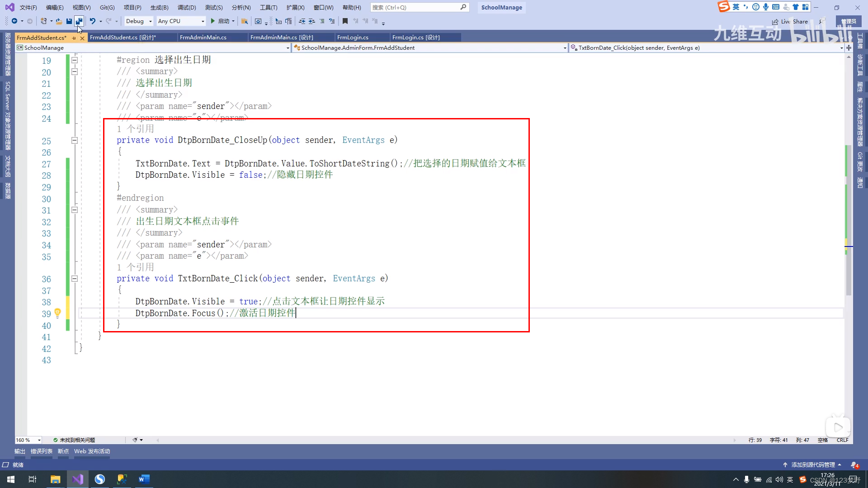Expand the start button dropdown arrow
The height and width of the screenshot is (488, 868).
click(x=233, y=21)
